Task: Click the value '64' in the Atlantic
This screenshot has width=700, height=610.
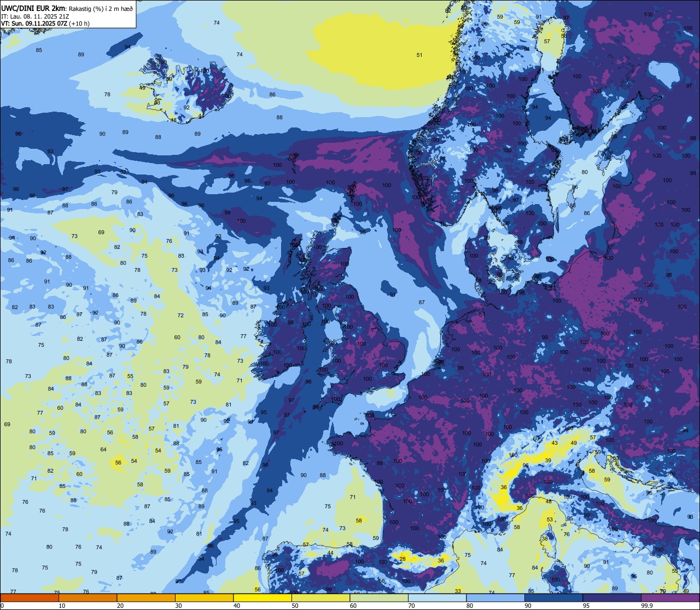Action: coord(103,450)
